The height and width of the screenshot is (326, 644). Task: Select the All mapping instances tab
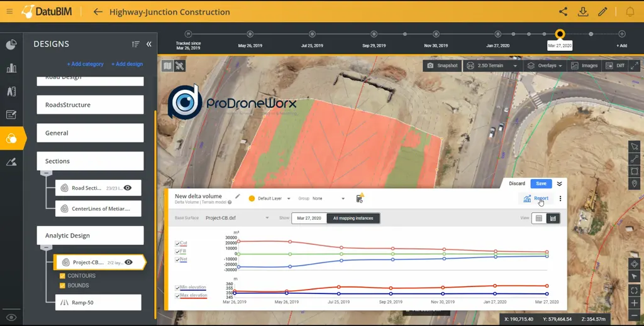353,218
